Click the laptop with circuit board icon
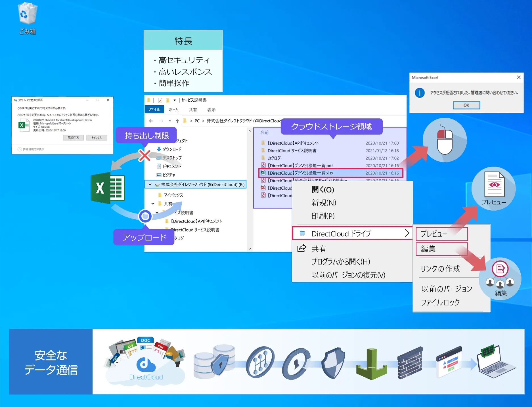 (496, 362)
